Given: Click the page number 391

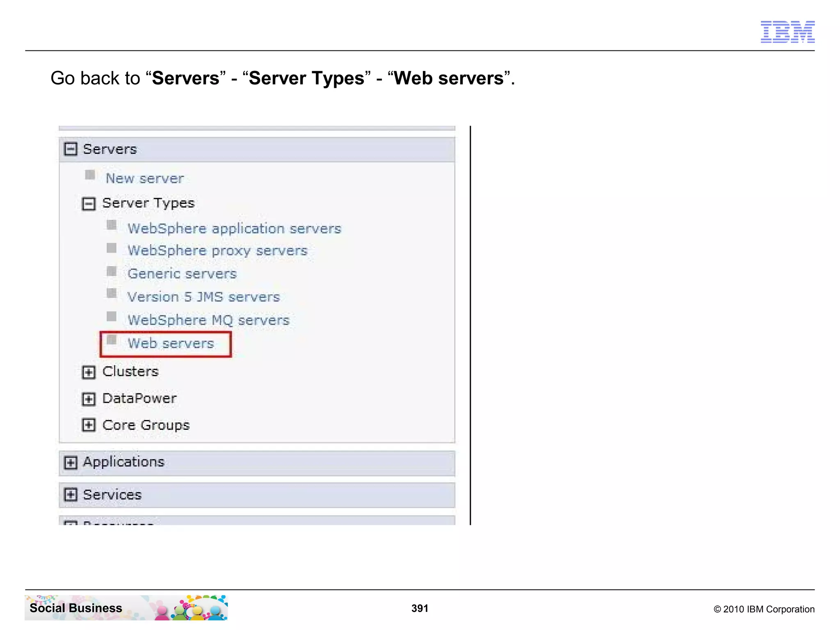Looking at the screenshot, I should pyautogui.click(x=420, y=608).
